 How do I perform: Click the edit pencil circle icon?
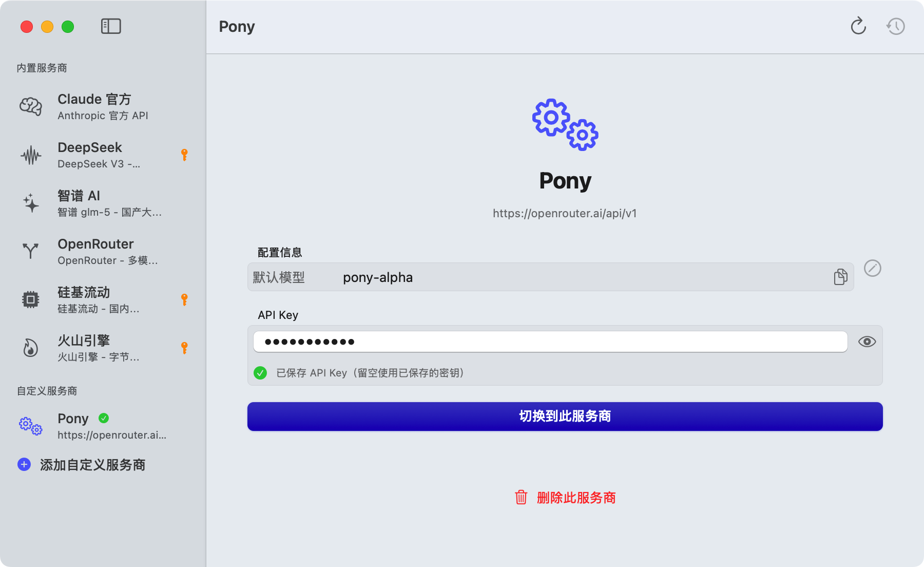pos(872,268)
